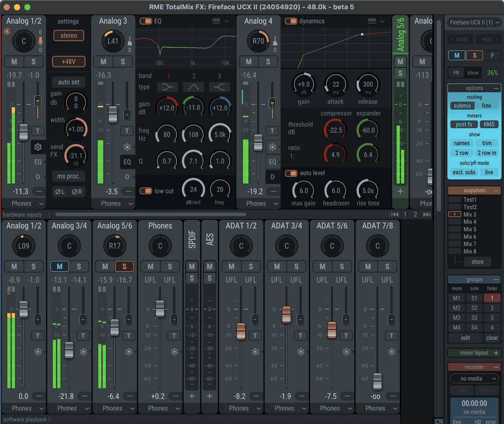Open gear settings on ADAT 1/2 channel
The image size is (504, 424).
254,352
